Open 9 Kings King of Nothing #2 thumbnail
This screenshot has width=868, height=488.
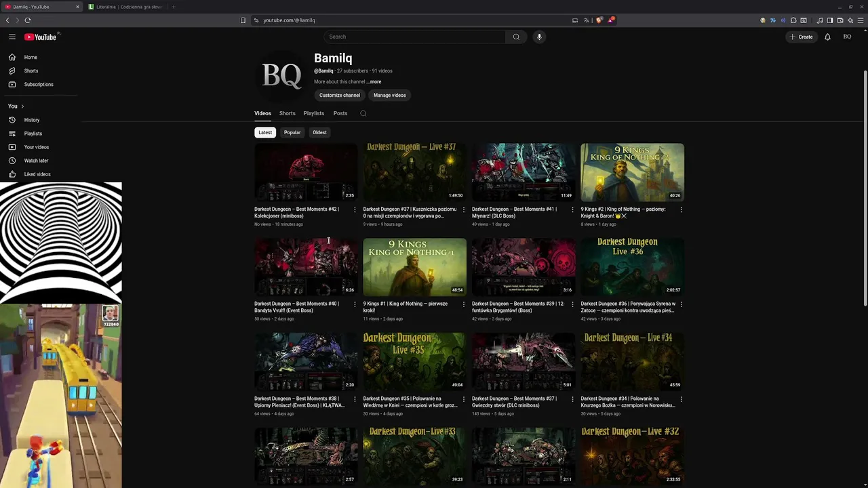tap(632, 172)
